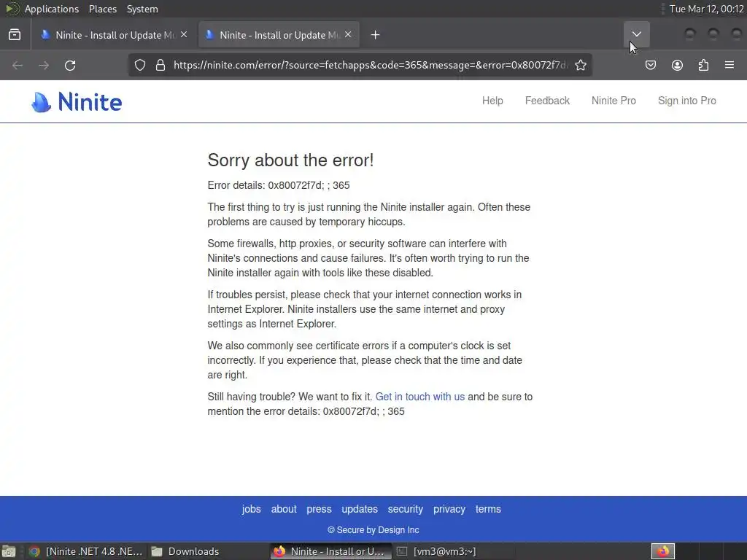
Task: Open the tracking protection shield icon
Action: coord(139,65)
